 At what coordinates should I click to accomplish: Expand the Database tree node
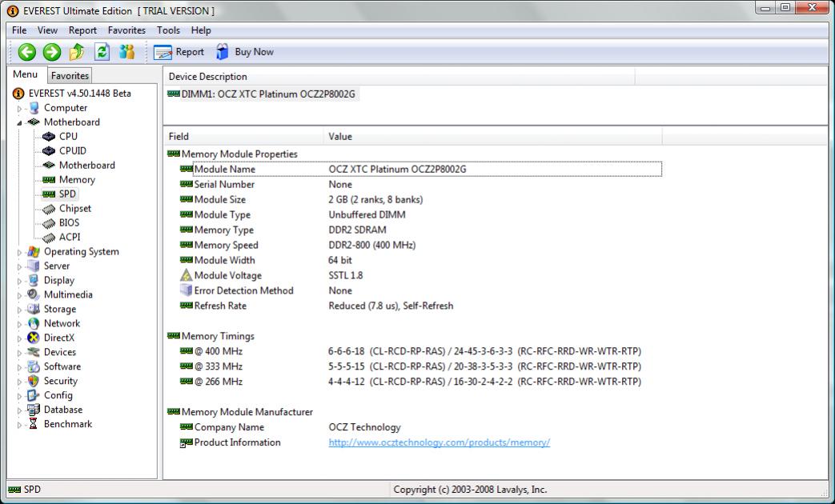(20, 410)
